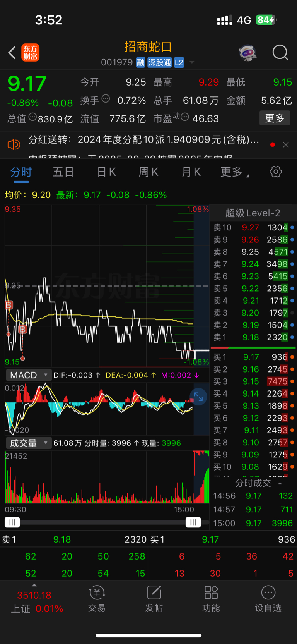The height and width of the screenshot is (644, 297).
Task: Tap the 总值 info icon
Action: click(x=32, y=117)
